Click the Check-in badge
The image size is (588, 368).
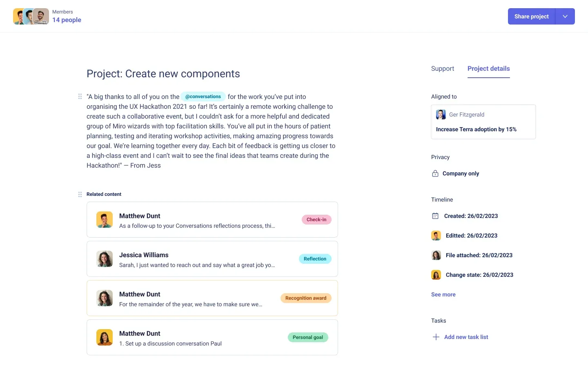316,220
